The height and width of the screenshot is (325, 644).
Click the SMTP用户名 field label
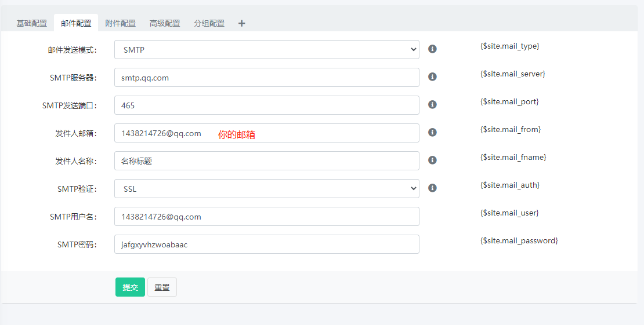(x=74, y=217)
